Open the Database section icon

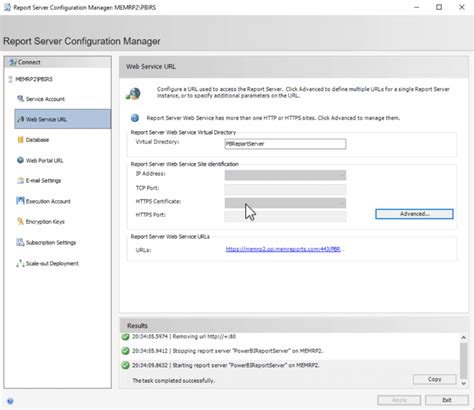tap(20, 140)
